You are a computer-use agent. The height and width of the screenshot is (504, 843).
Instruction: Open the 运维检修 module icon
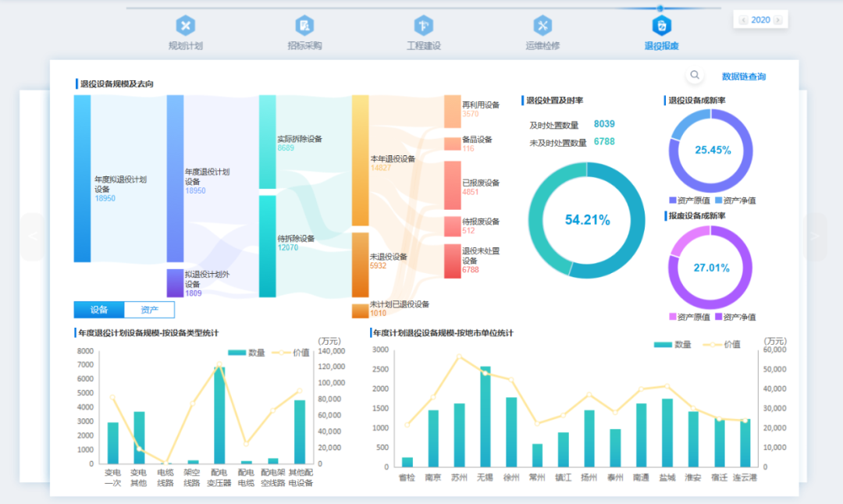[x=542, y=24]
